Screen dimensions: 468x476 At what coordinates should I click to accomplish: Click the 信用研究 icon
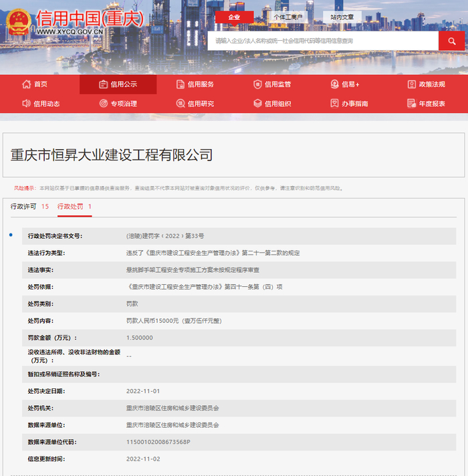(x=181, y=104)
